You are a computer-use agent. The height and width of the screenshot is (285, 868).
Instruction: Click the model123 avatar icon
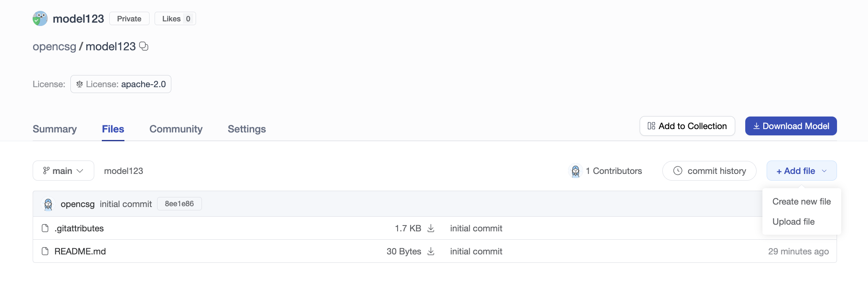click(40, 18)
